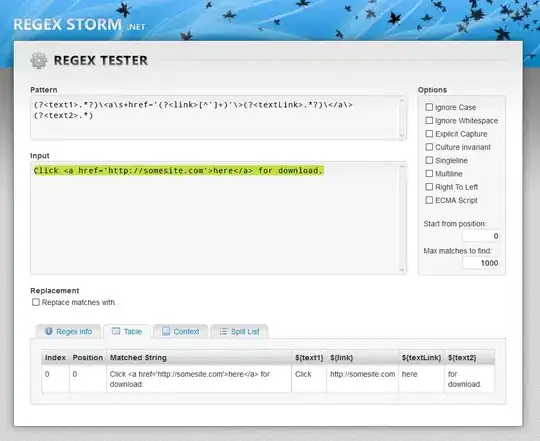Click the Replacement heading
The width and height of the screenshot is (540, 441).
55,291
